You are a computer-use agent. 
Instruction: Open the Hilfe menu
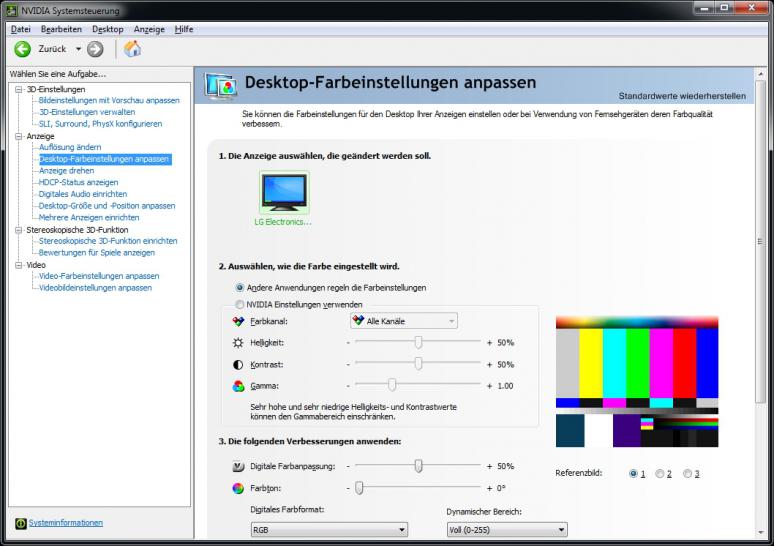click(x=184, y=29)
